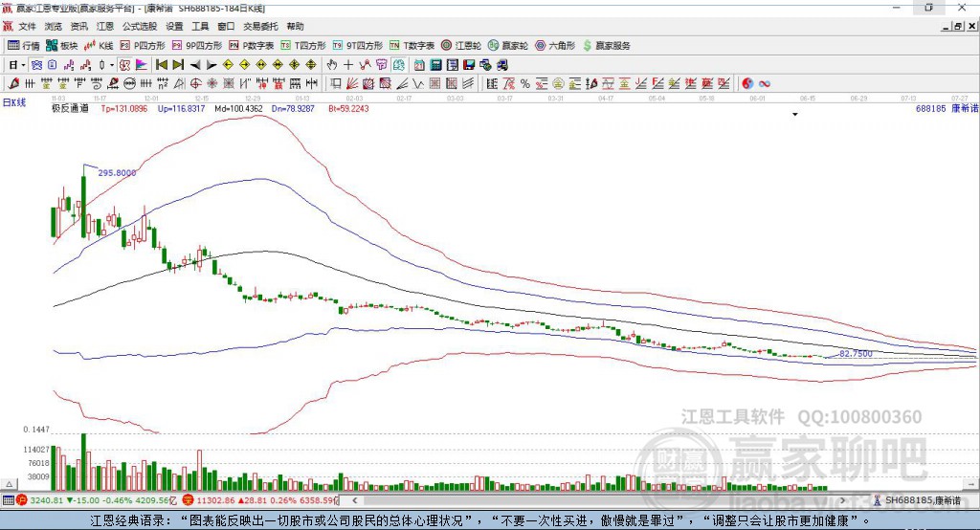Open the 资讯 menu
This screenshot has height=530, width=980.
click(78, 26)
